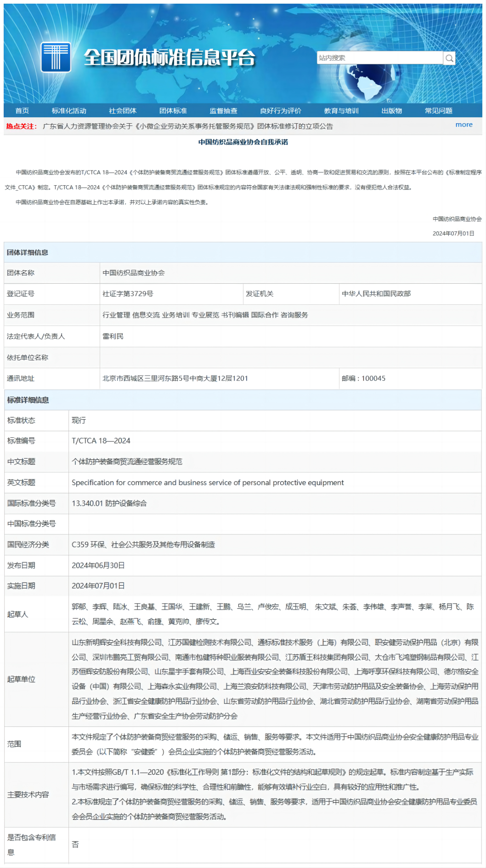Viewport: 486px width, 868px height.
Task: Click the publish date 2024年06月30日
Action: pos(98,565)
